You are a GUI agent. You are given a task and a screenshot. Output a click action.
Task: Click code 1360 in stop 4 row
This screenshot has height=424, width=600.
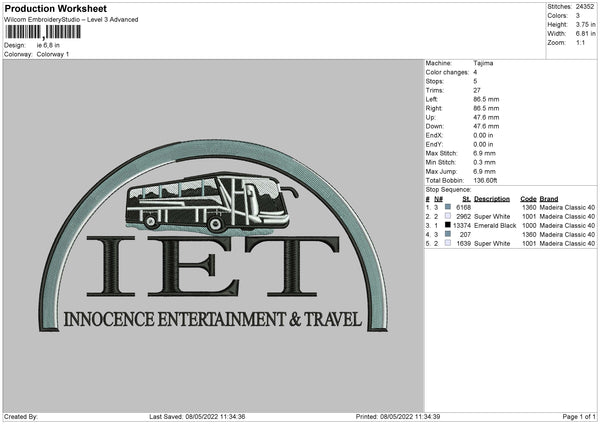click(x=529, y=234)
